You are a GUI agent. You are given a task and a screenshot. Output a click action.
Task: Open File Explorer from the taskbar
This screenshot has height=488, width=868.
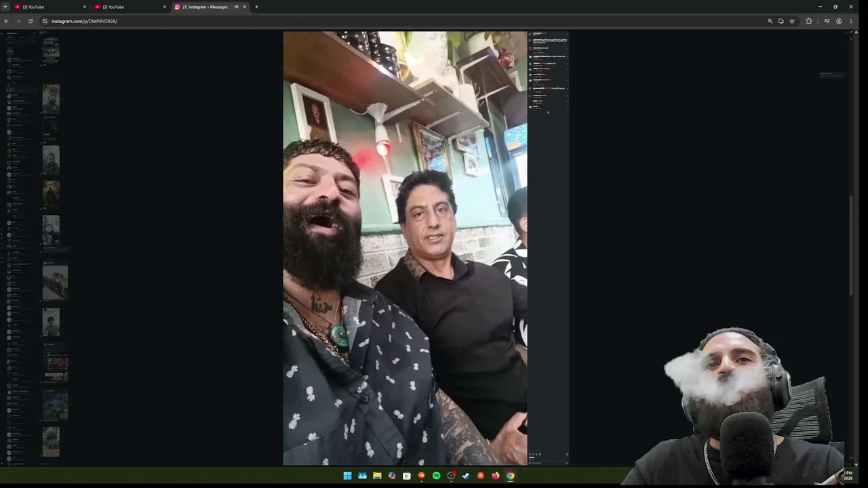(x=377, y=476)
